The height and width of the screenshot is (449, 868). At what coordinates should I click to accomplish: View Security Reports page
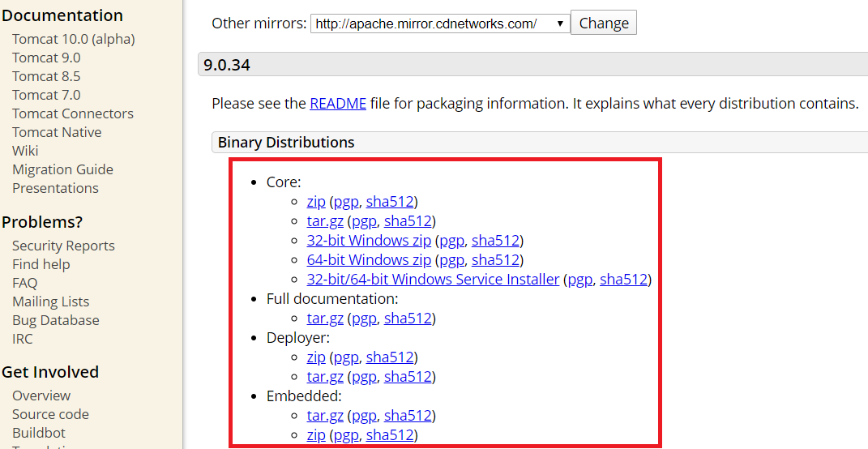[64, 246]
